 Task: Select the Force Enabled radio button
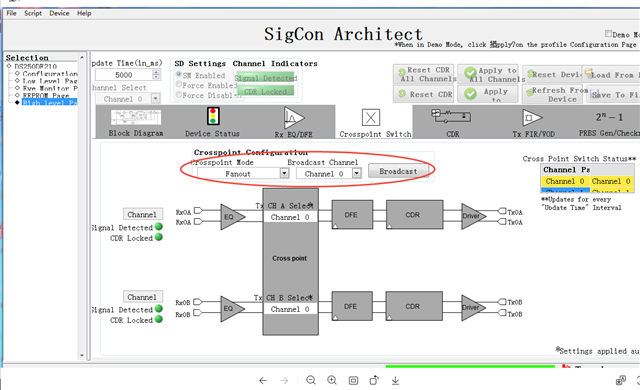click(178, 84)
